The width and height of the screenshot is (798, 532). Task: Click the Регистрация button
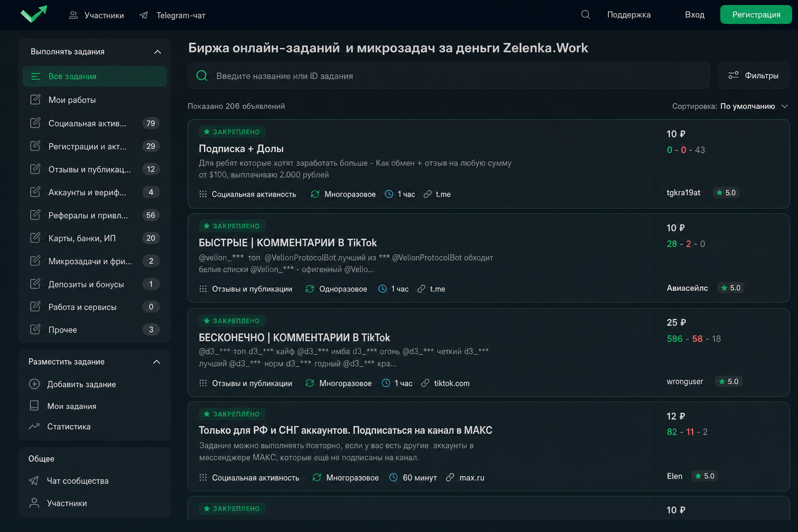click(756, 15)
